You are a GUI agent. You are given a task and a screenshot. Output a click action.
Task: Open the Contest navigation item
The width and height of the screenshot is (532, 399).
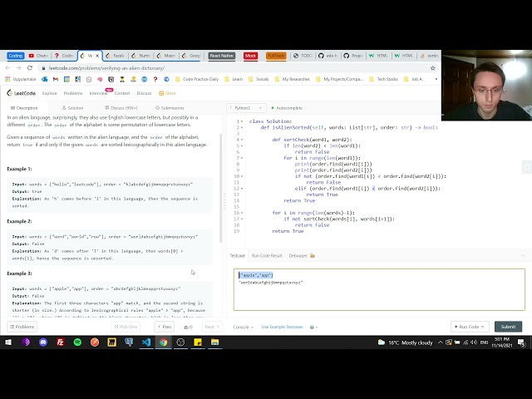point(122,93)
